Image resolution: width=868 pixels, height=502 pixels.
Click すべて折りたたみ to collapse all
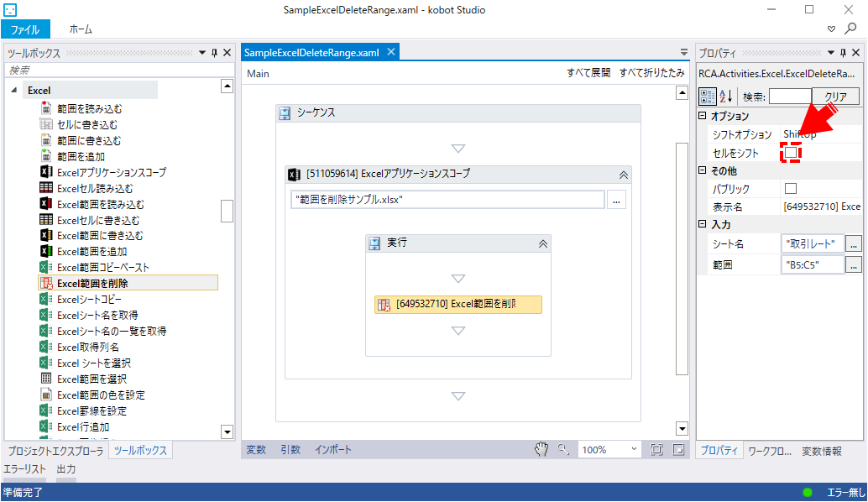(x=652, y=73)
